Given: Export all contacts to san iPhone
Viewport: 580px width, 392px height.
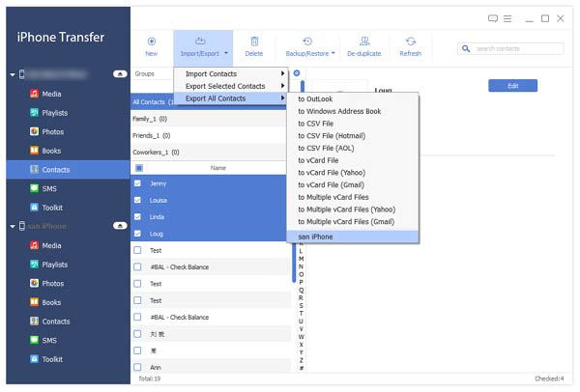Looking at the screenshot, I should [353, 237].
